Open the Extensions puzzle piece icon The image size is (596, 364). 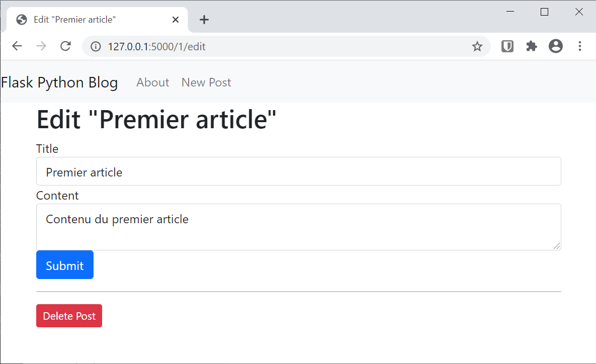coord(532,47)
